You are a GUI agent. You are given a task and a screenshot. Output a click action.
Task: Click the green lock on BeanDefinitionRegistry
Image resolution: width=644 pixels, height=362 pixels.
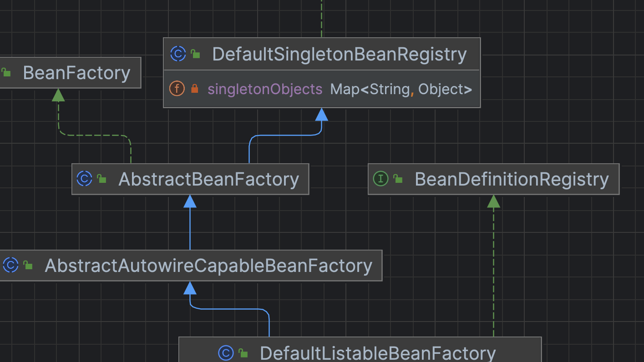(x=398, y=179)
